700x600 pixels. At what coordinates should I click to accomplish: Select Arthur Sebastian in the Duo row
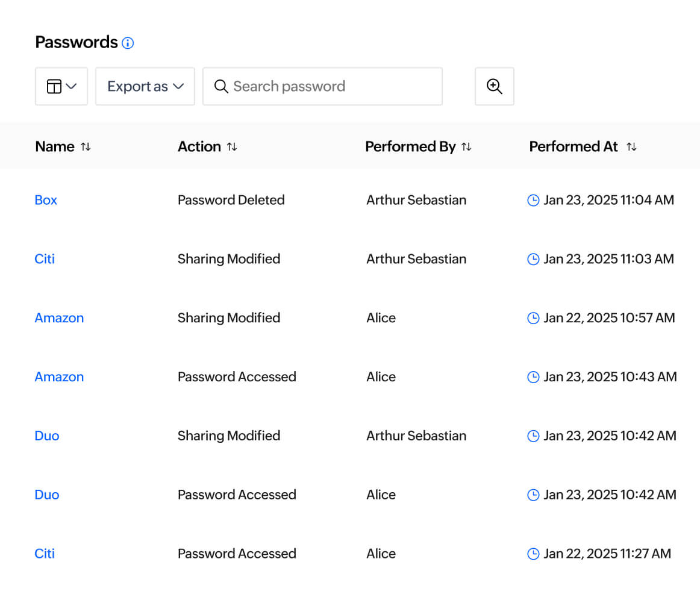click(x=416, y=436)
